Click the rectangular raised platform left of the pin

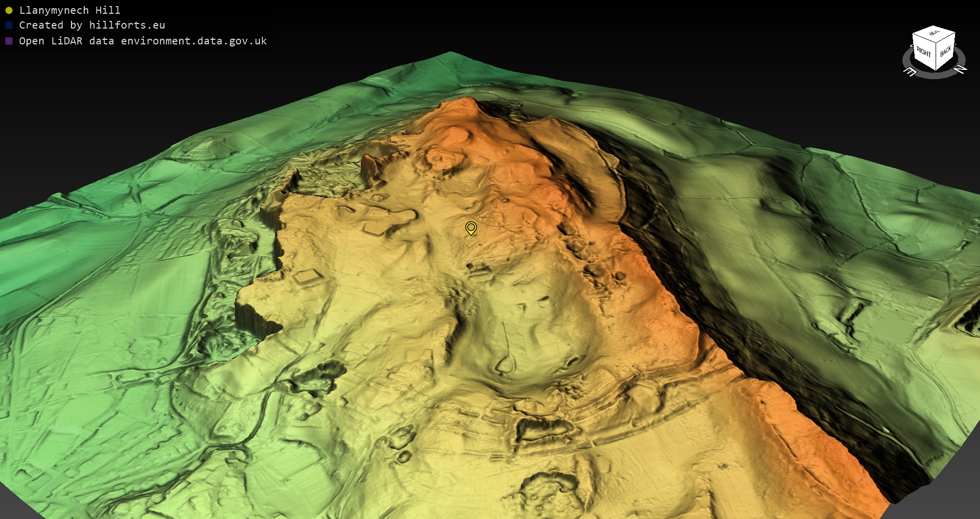(378, 227)
